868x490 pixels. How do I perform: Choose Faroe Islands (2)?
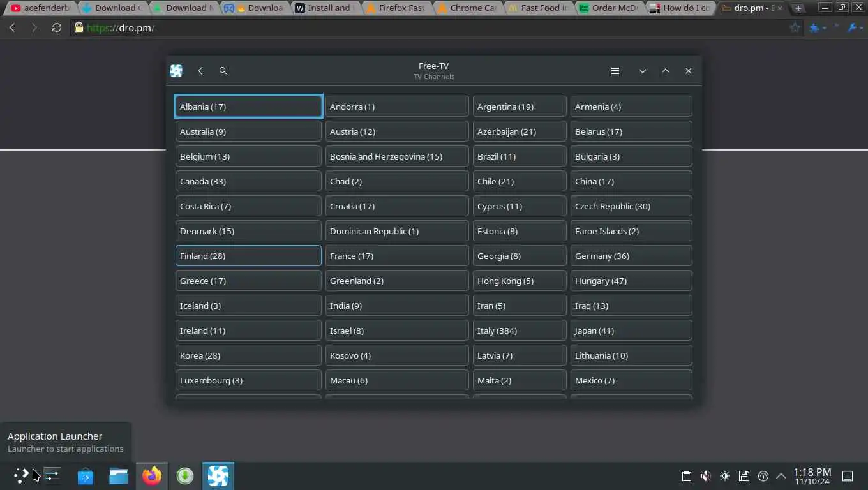(631, 231)
